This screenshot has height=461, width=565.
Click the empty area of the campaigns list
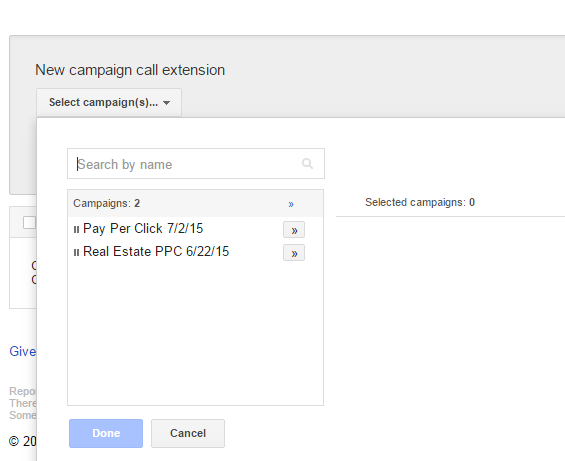(x=195, y=333)
